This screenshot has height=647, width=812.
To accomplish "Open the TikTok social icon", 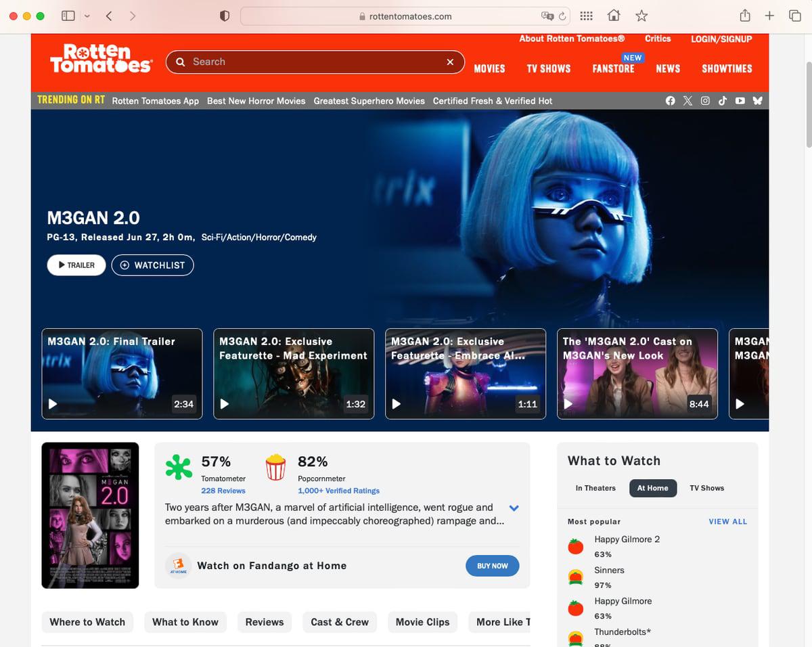I will tap(723, 101).
